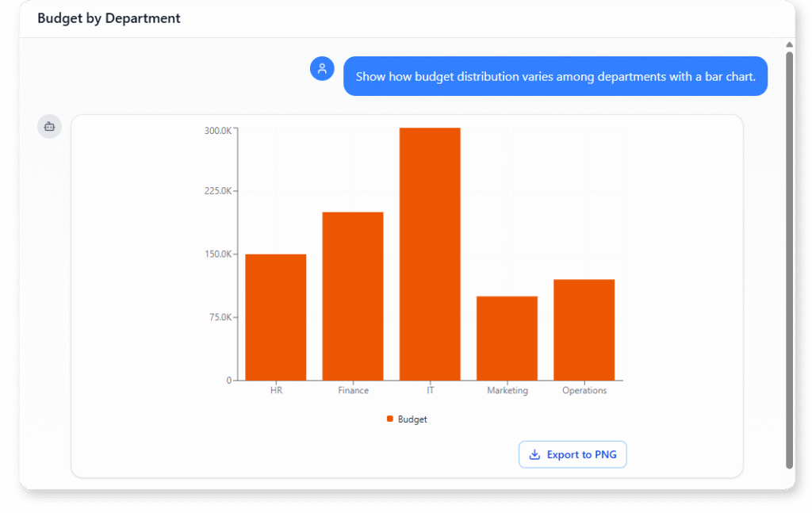Click the blue user avatar icon
Screen dimensions: 812x513
322,68
